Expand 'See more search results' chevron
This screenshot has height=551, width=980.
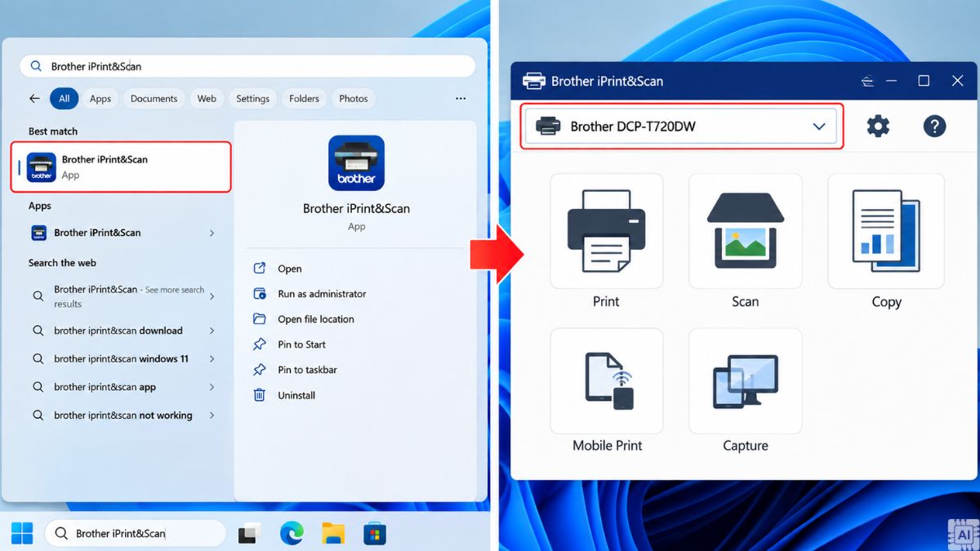point(212,296)
